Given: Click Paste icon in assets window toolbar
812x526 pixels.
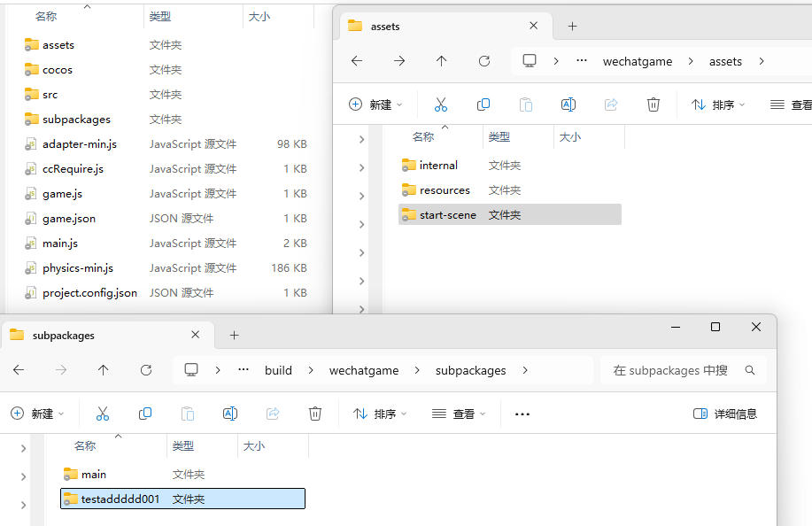Looking at the screenshot, I should [526, 104].
